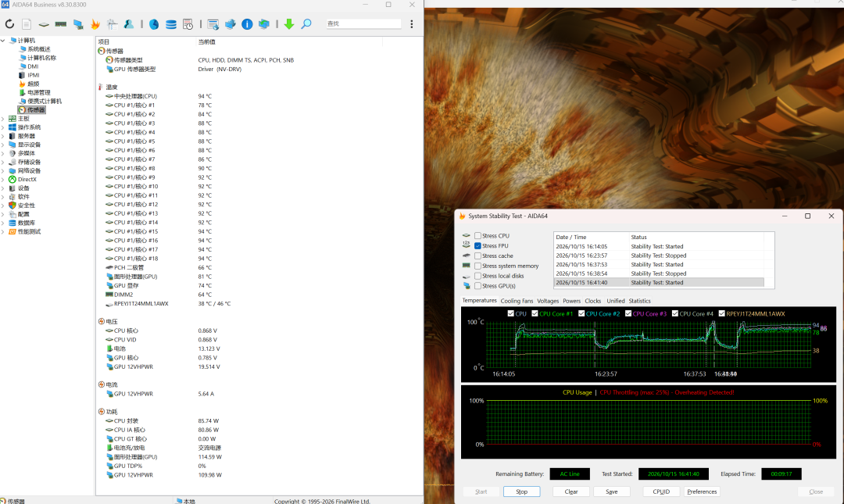Stop the stability test with Stop button

pyautogui.click(x=521, y=491)
